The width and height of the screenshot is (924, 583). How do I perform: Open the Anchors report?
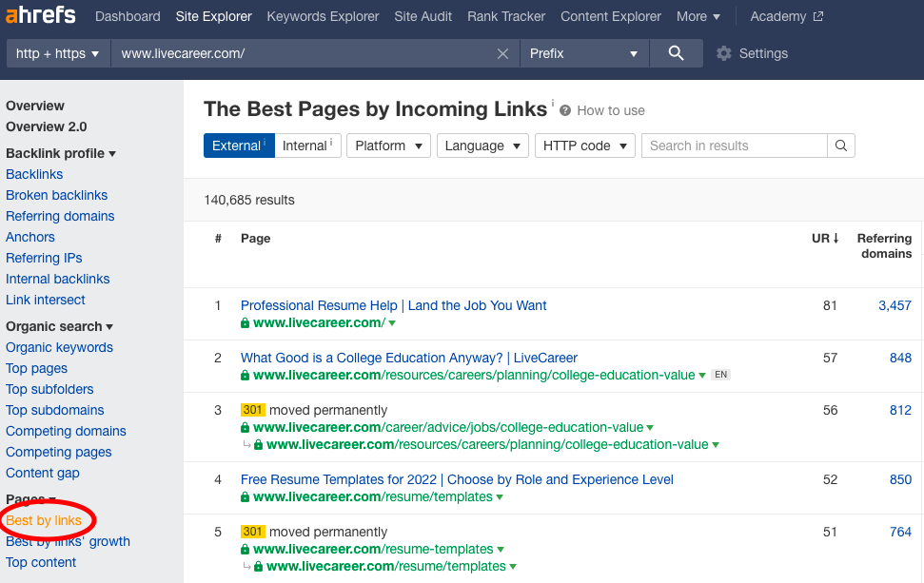[x=30, y=237]
